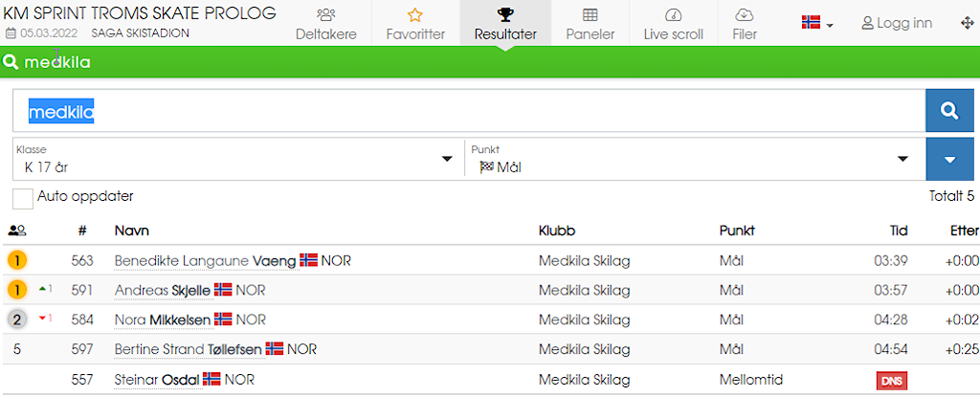Screen dimensions: 980x397
Task: Click the blue magnifier search button
Action: [949, 111]
